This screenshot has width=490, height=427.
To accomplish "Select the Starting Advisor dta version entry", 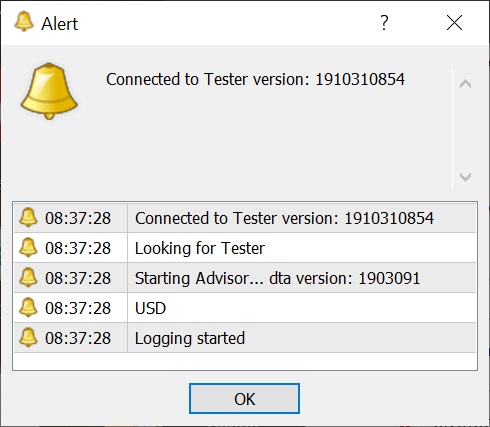I will pyautogui.click(x=245, y=278).
